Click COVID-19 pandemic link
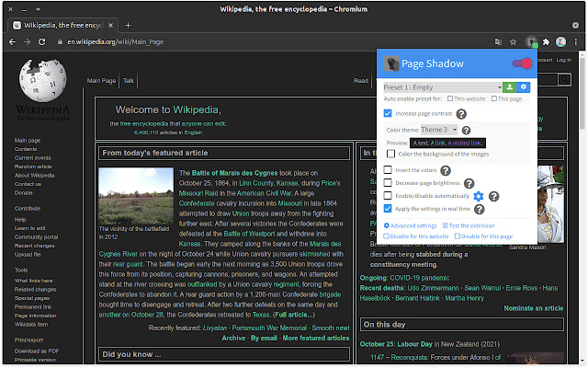 click(420, 278)
